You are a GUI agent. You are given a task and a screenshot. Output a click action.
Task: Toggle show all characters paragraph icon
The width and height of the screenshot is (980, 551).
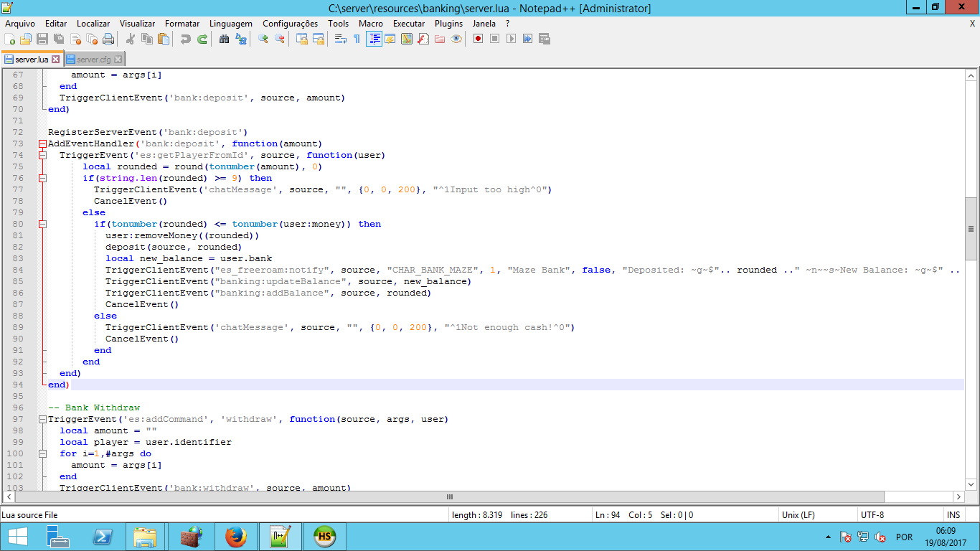point(357,39)
